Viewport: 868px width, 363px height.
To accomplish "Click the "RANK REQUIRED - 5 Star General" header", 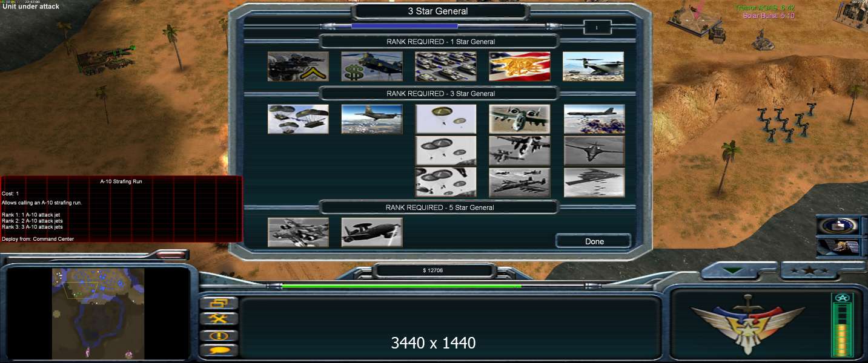I will pyautogui.click(x=440, y=208).
